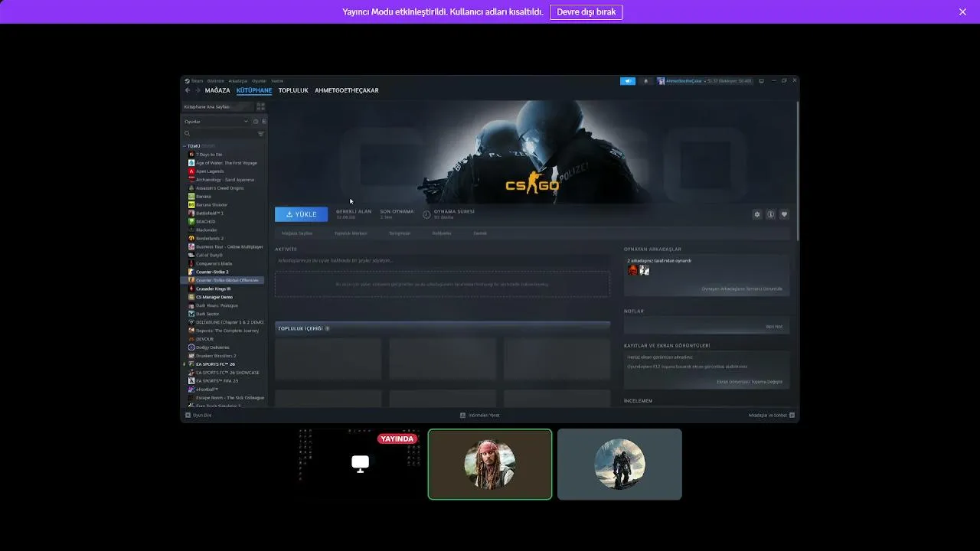Go forward with the Steam forward arrow

coord(198,90)
